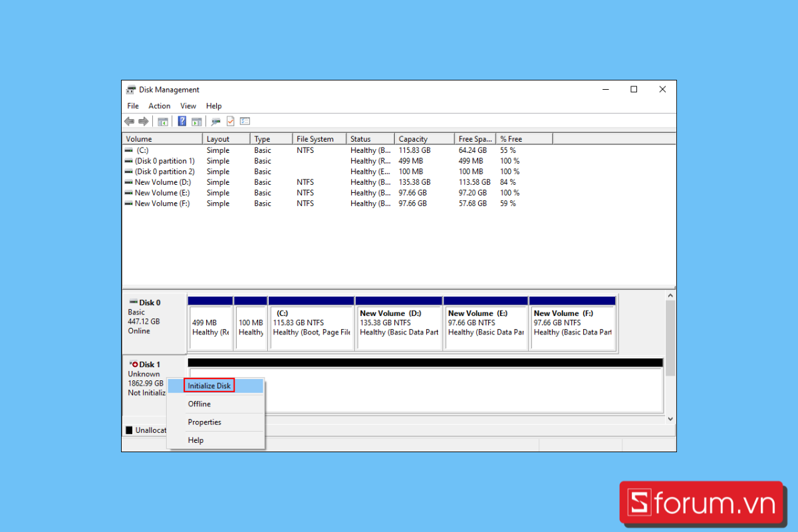Click the scrollbar down arrow in disk pane

(670, 419)
